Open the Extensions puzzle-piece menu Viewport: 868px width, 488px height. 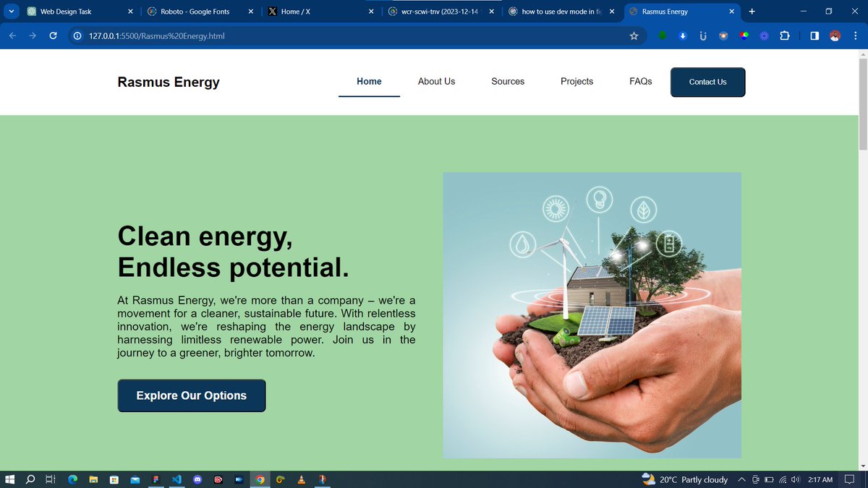tap(785, 35)
